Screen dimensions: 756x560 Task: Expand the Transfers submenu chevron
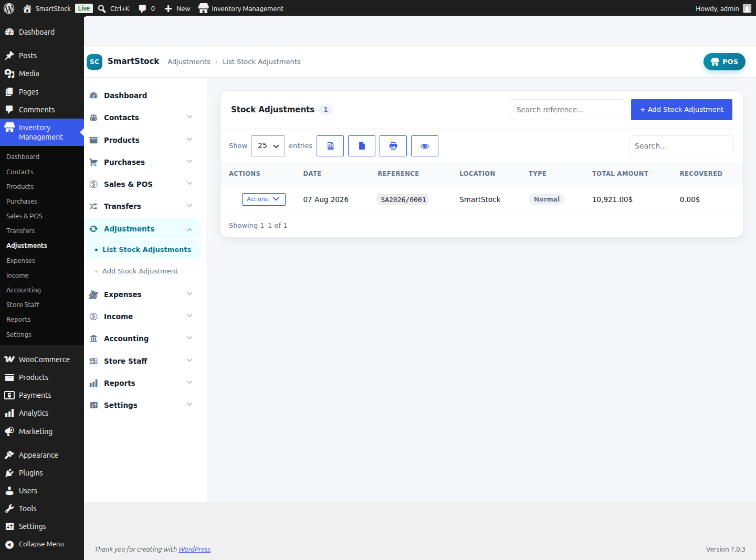[x=190, y=206]
